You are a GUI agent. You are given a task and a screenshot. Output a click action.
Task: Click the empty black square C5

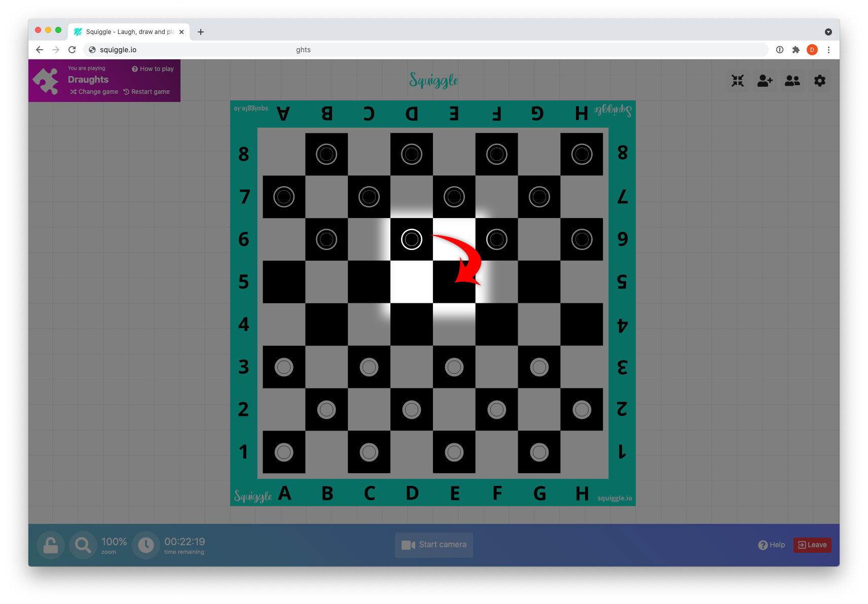[369, 282]
